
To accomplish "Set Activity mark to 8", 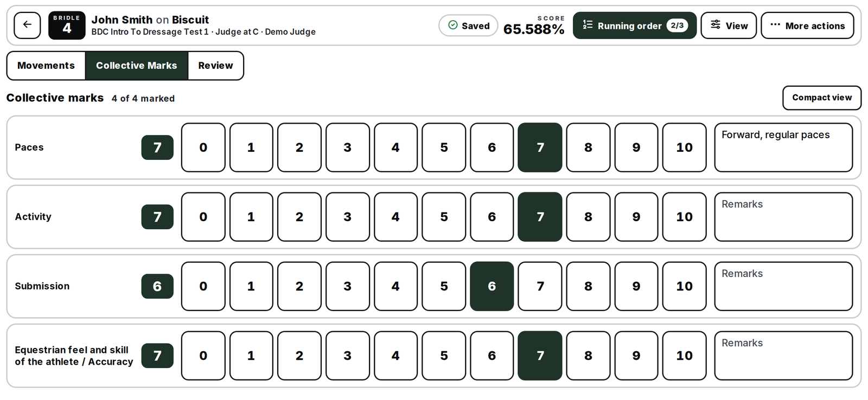I will pyautogui.click(x=588, y=217).
